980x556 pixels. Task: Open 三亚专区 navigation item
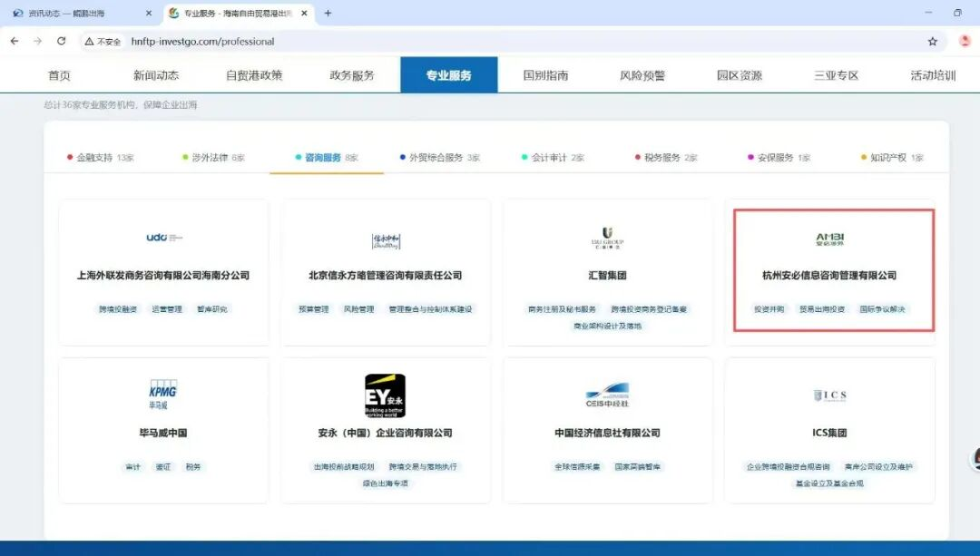837,75
